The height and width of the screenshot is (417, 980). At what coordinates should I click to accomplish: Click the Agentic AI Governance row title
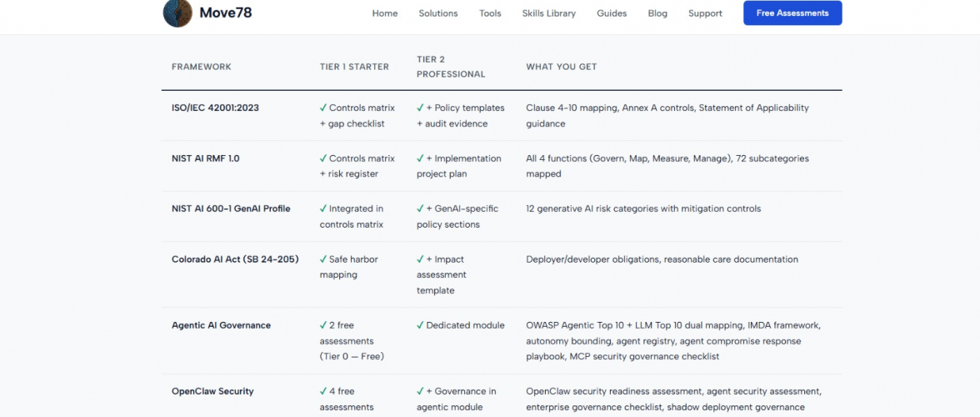click(222, 325)
